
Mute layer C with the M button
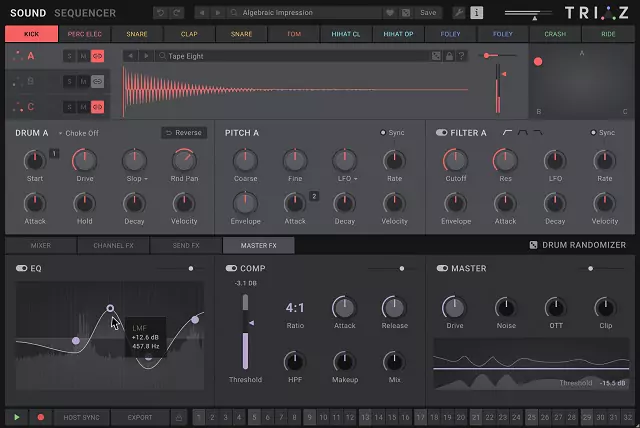[83, 107]
